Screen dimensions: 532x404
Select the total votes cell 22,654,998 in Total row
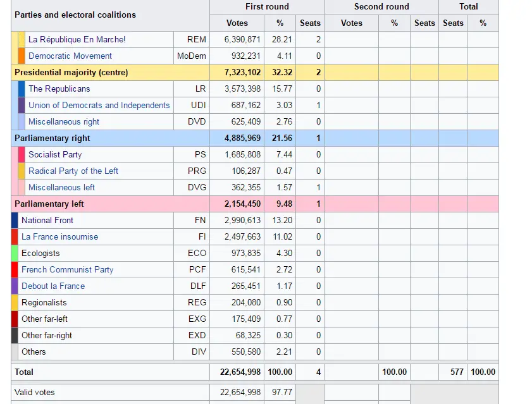240,372
